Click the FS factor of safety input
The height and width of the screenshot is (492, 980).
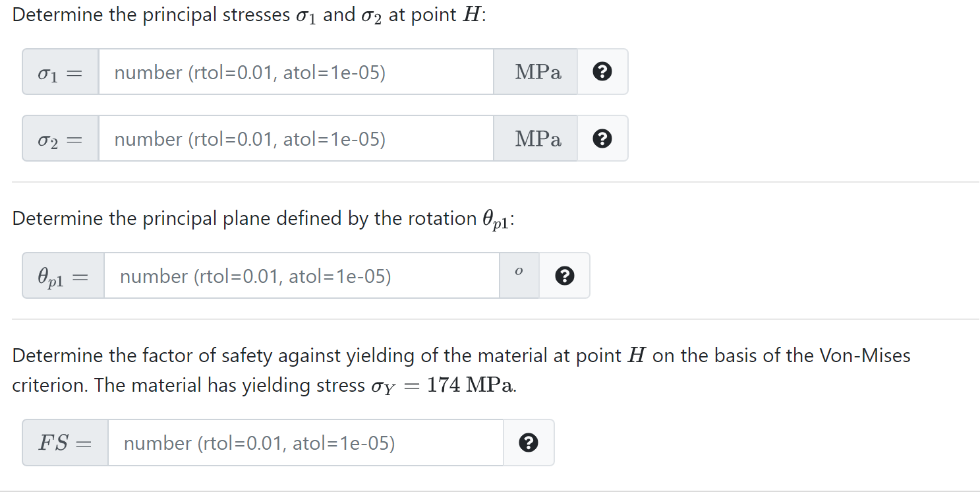(x=304, y=443)
